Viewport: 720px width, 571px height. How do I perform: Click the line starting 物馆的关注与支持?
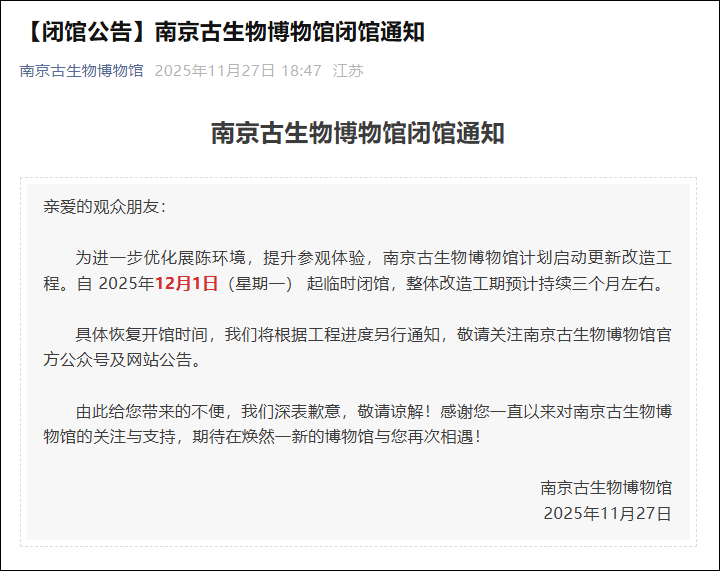pos(263,436)
